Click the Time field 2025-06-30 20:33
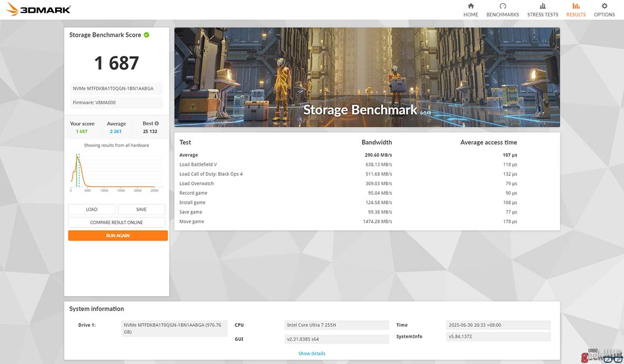This screenshot has height=364, width=624. pos(499,325)
